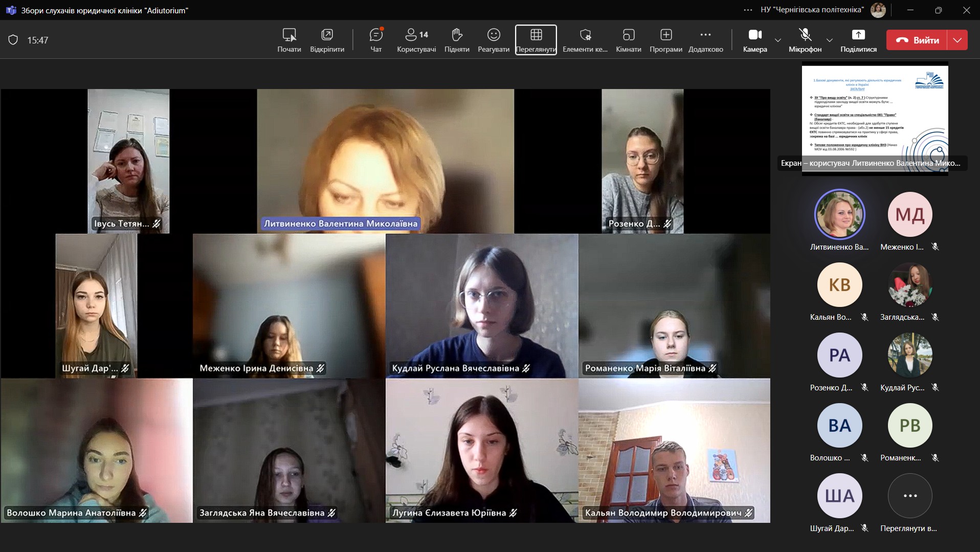Unmute the Мікрофон microphone

[805, 40]
